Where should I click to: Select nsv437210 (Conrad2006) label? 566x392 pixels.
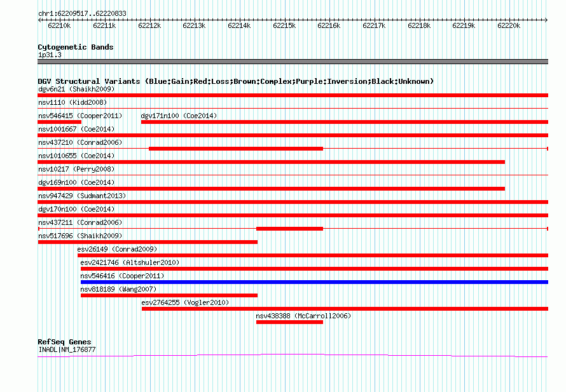(80, 142)
